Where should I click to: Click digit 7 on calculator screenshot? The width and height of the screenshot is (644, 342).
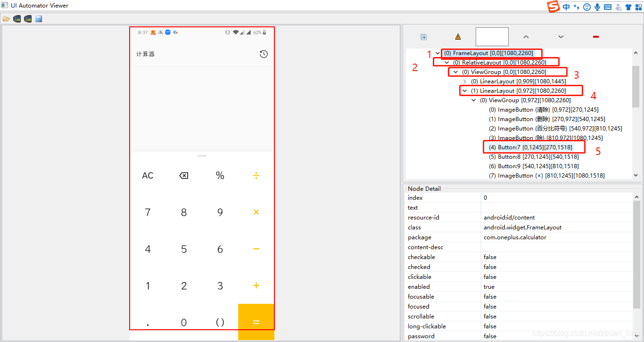point(148,212)
